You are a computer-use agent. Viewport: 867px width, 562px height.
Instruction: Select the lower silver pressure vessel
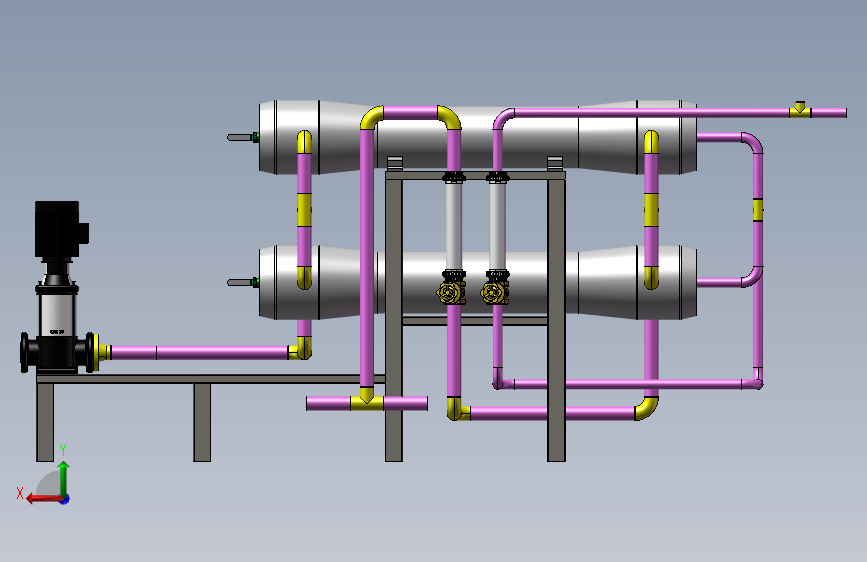(478, 283)
